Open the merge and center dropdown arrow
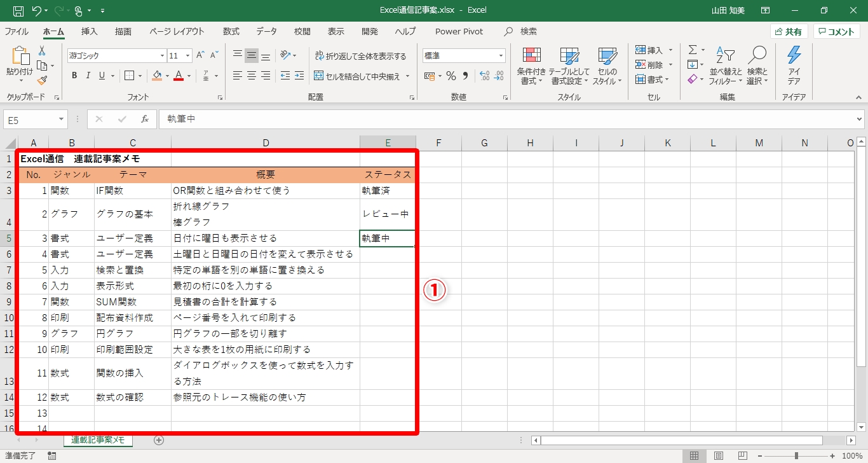The width and height of the screenshot is (868, 463). click(x=407, y=76)
